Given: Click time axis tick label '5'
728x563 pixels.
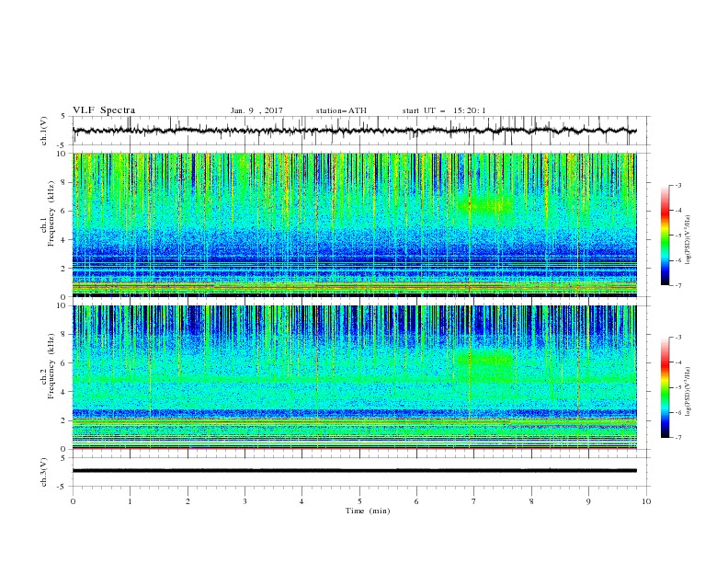Looking at the screenshot, I should tap(359, 501).
